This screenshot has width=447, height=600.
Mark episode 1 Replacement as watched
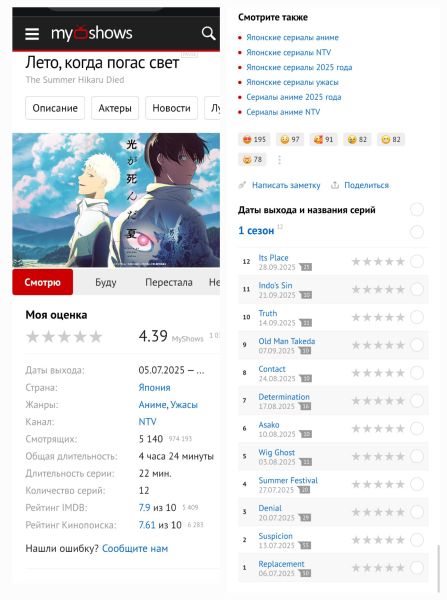417,567
